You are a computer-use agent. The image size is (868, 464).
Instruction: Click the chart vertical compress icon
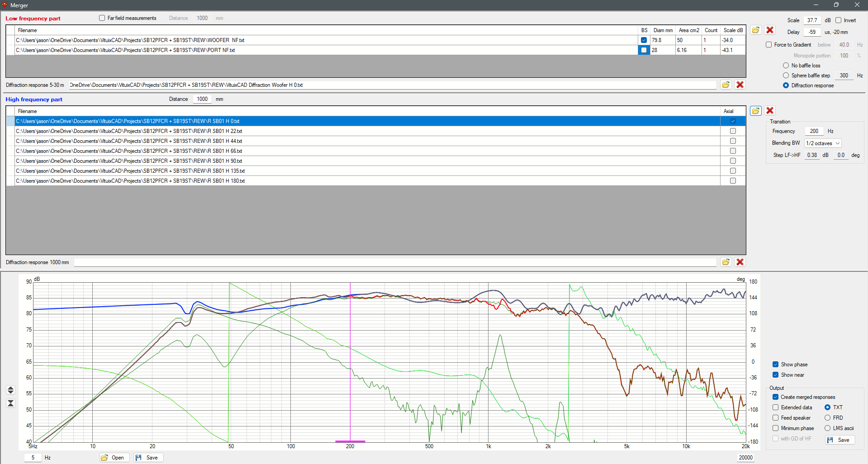click(11, 403)
